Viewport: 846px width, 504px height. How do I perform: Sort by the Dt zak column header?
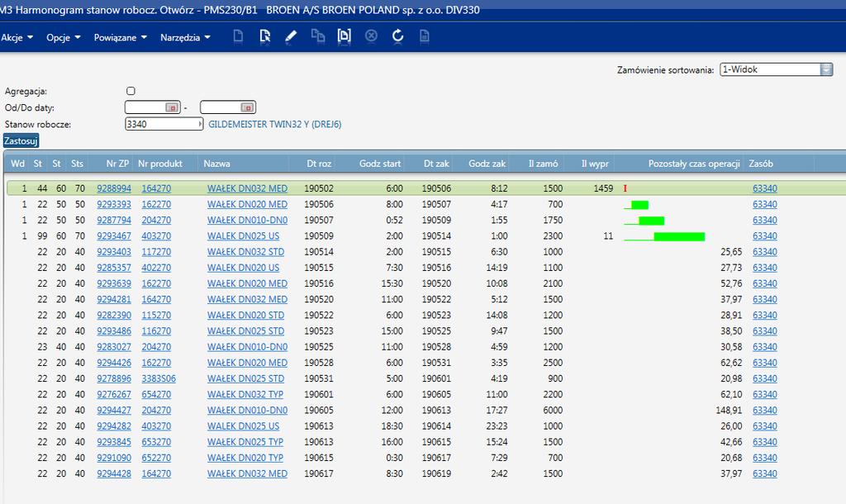point(436,164)
